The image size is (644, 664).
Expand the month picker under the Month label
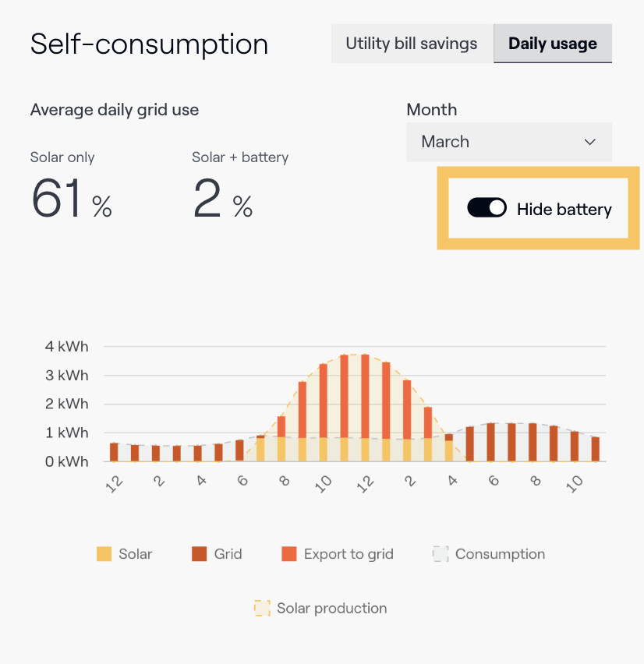coord(508,142)
